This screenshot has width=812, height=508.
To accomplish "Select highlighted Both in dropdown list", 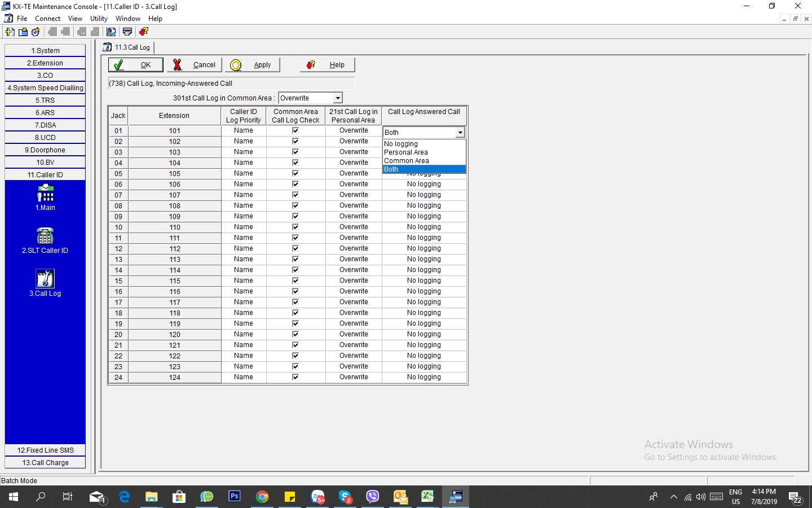I will (424, 169).
